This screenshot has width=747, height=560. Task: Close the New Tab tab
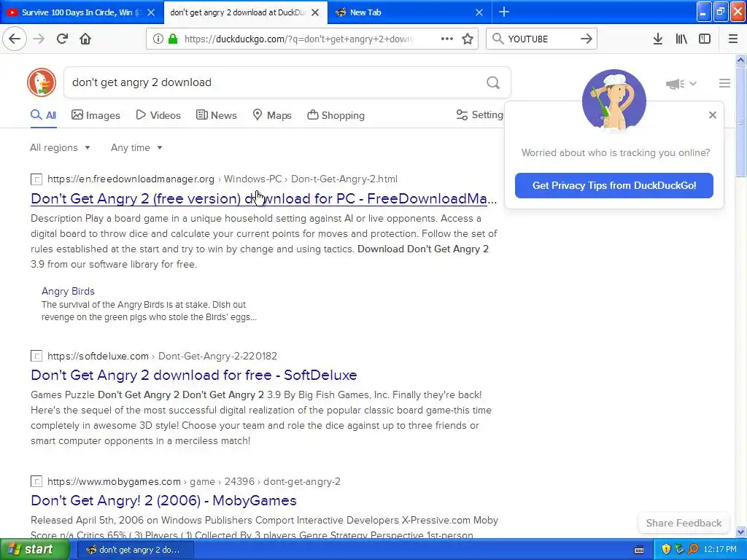479,12
